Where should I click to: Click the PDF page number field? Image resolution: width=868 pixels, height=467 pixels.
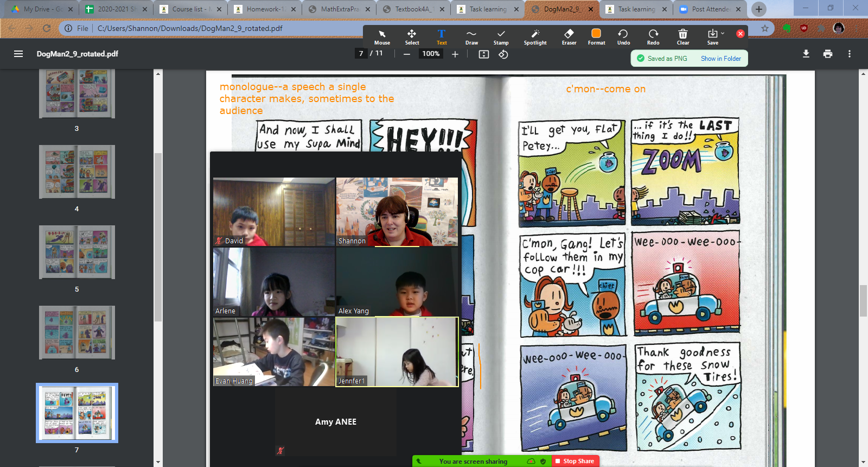tap(361, 53)
